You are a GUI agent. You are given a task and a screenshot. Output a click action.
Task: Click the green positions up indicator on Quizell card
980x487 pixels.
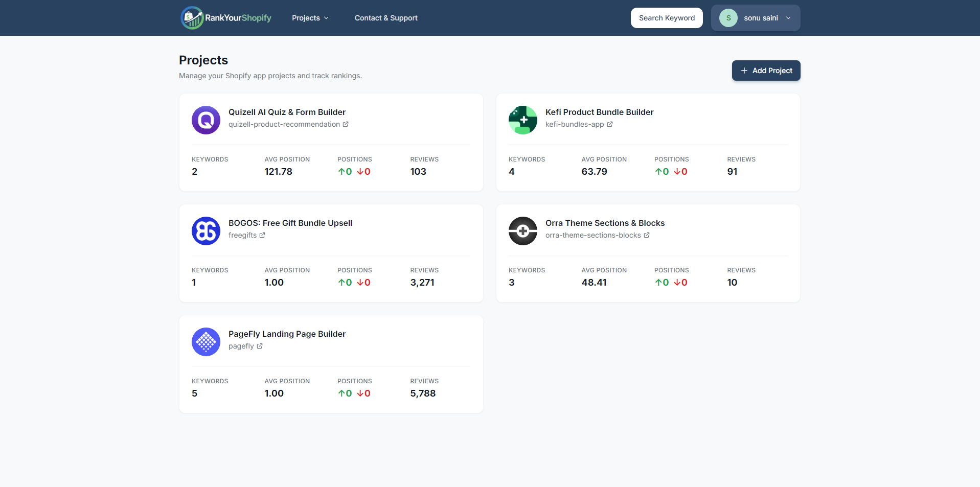[x=345, y=171]
